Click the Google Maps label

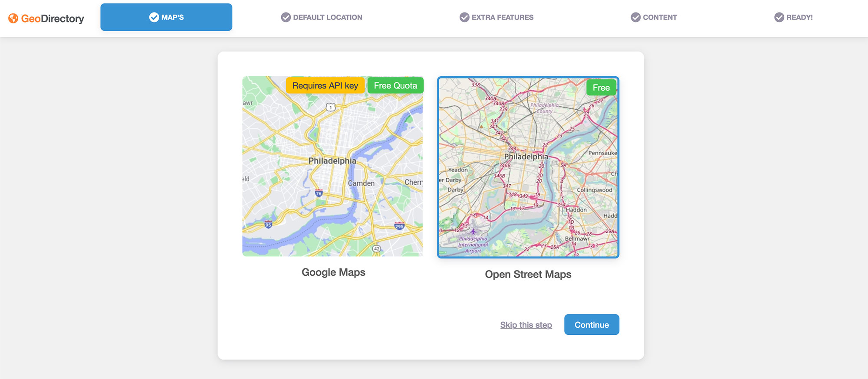(333, 272)
